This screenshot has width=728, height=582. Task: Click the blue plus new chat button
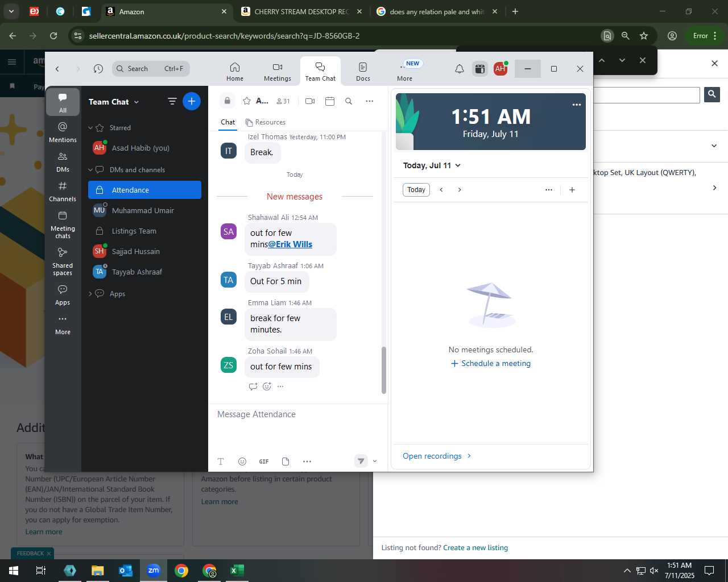[x=192, y=102]
